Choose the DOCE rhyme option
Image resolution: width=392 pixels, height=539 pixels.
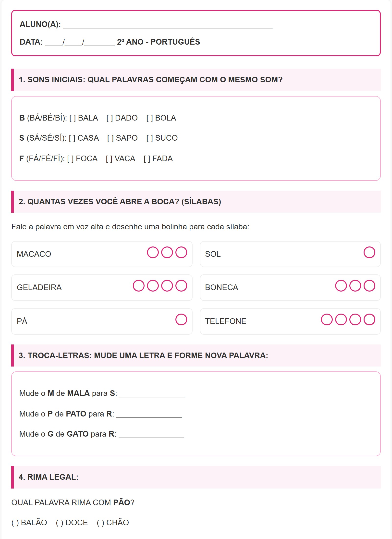pyautogui.click(x=60, y=523)
